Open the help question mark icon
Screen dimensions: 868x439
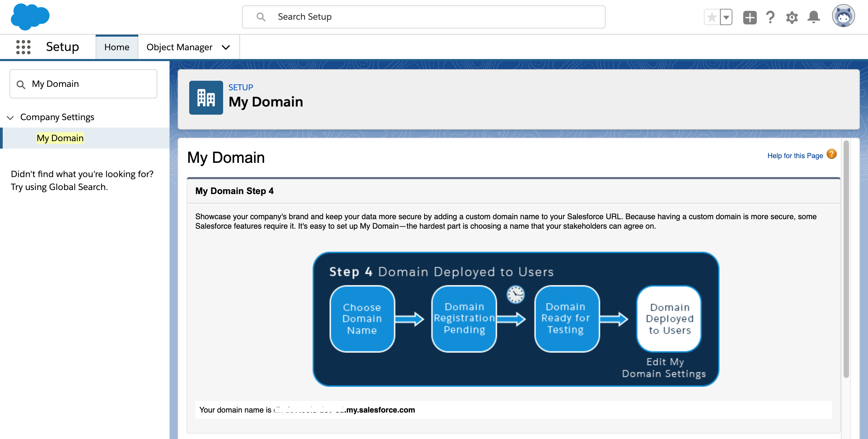tap(770, 17)
